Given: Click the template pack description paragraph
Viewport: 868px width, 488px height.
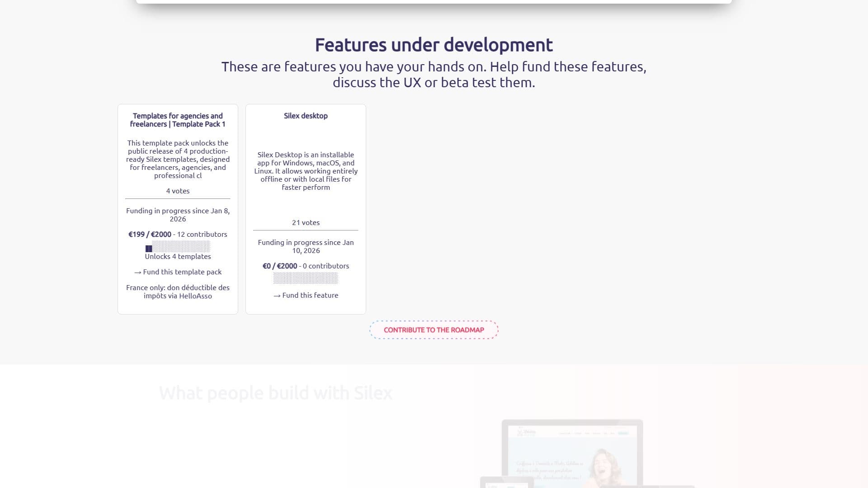Looking at the screenshot, I should pyautogui.click(x=178, y=160).
